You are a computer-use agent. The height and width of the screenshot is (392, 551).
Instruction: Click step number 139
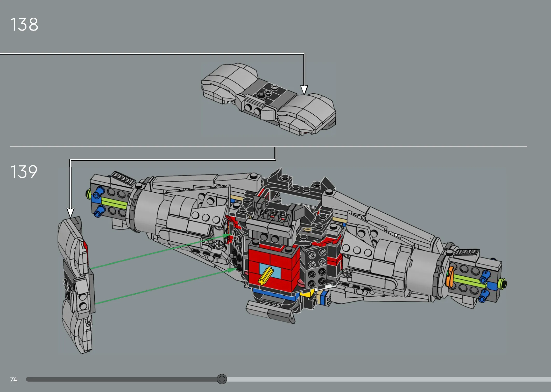point(24,172)
